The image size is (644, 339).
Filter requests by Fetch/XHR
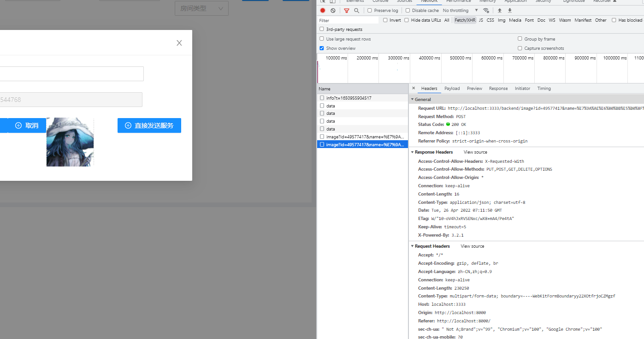465,20
